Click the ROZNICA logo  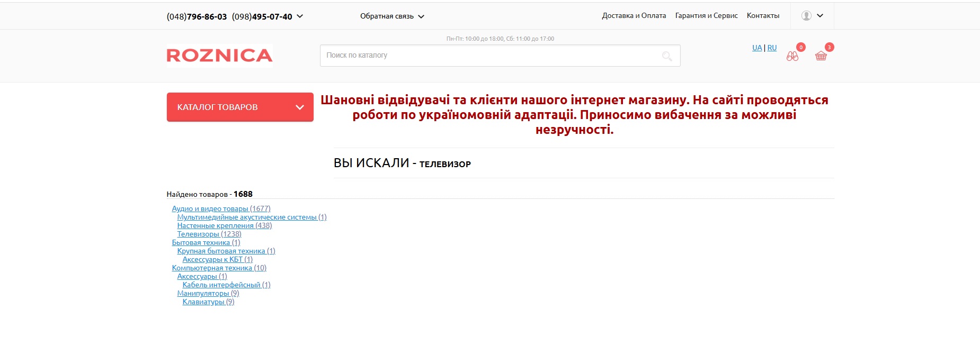(219, 56)
